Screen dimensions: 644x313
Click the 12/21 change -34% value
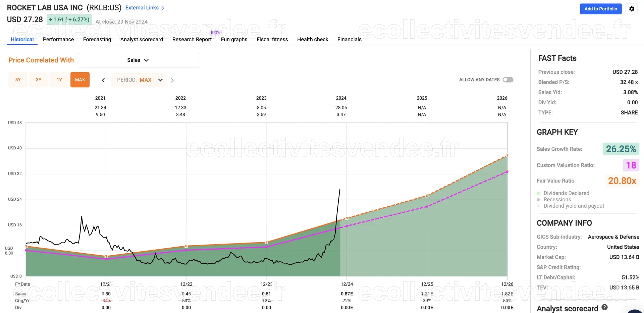[x=106, y=301]
